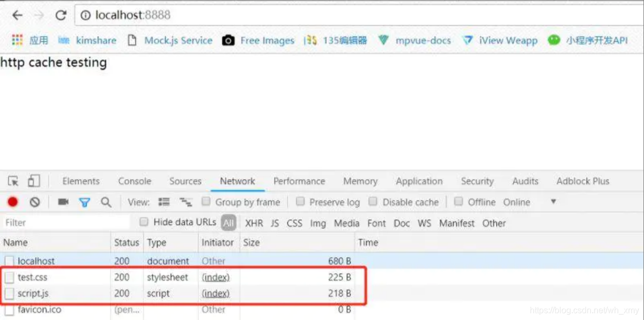
Task: Open the apps grid bookmark icon
Action: click(18, 40)
